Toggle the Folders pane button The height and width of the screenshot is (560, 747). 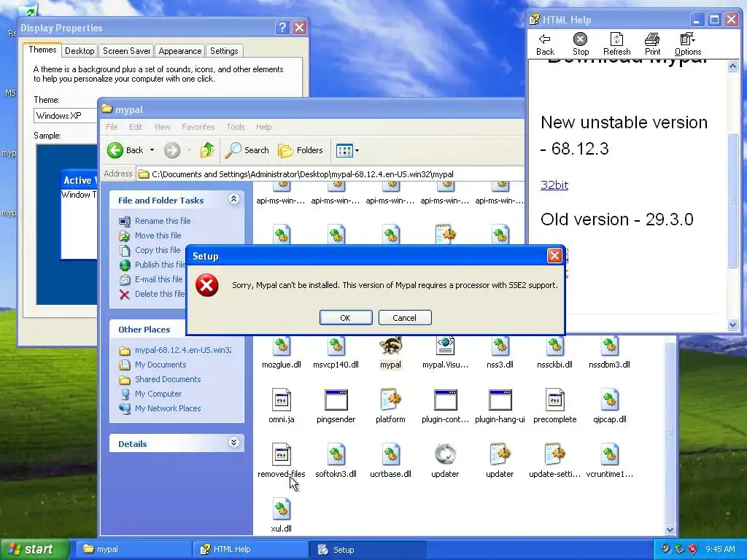[x=301, y=150]
